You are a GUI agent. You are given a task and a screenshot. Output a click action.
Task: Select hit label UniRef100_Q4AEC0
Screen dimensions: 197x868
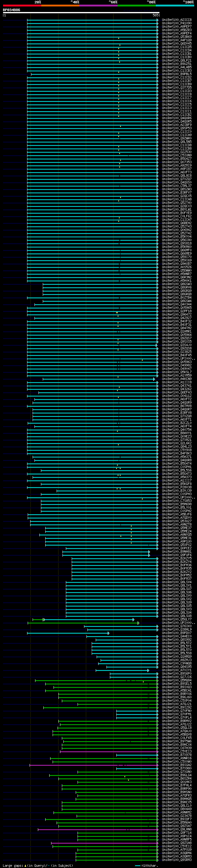coord(177,636)
